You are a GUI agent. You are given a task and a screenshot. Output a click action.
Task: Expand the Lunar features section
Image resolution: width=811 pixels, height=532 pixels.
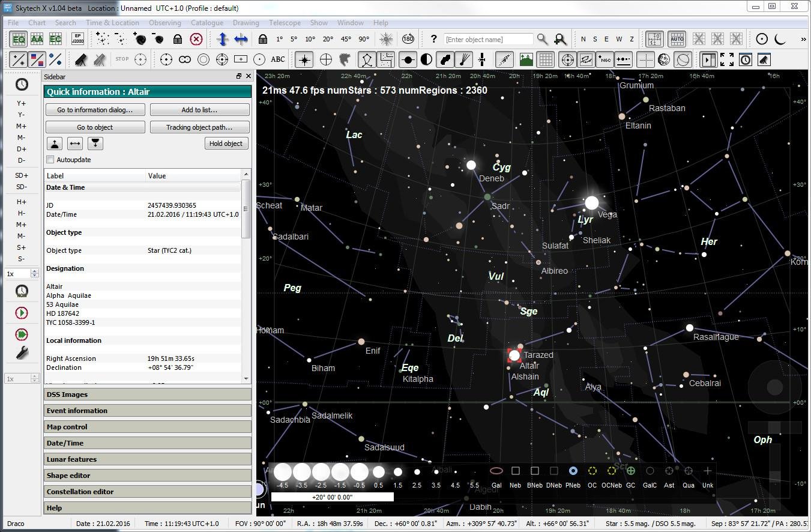coord(147,459)
